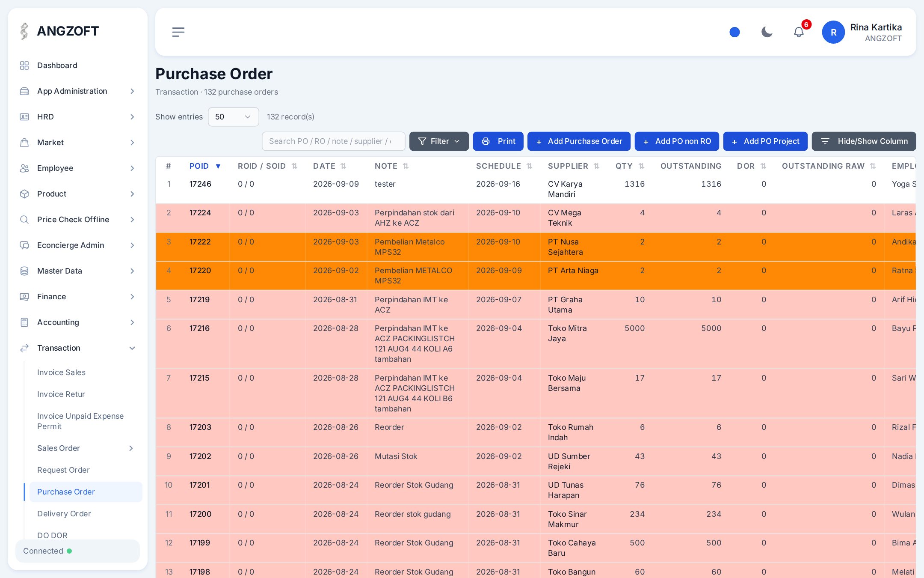Toggle the sidebar hamburger menu icon
Image resolution: width=924 pixels, height=578 pixels.
click(178, 32)
